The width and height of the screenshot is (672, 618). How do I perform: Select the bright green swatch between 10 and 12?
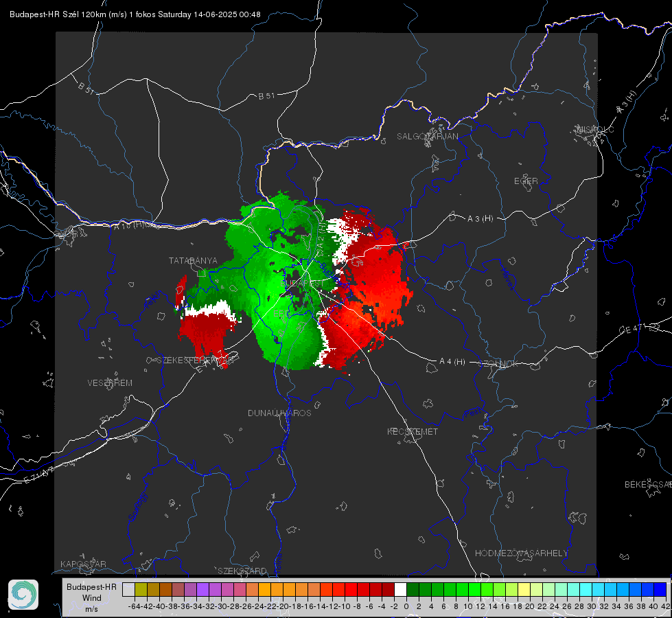coord(474,589)
